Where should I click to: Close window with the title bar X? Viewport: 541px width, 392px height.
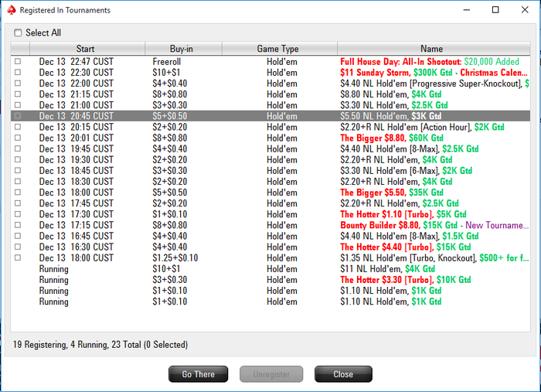click(525, 9)
